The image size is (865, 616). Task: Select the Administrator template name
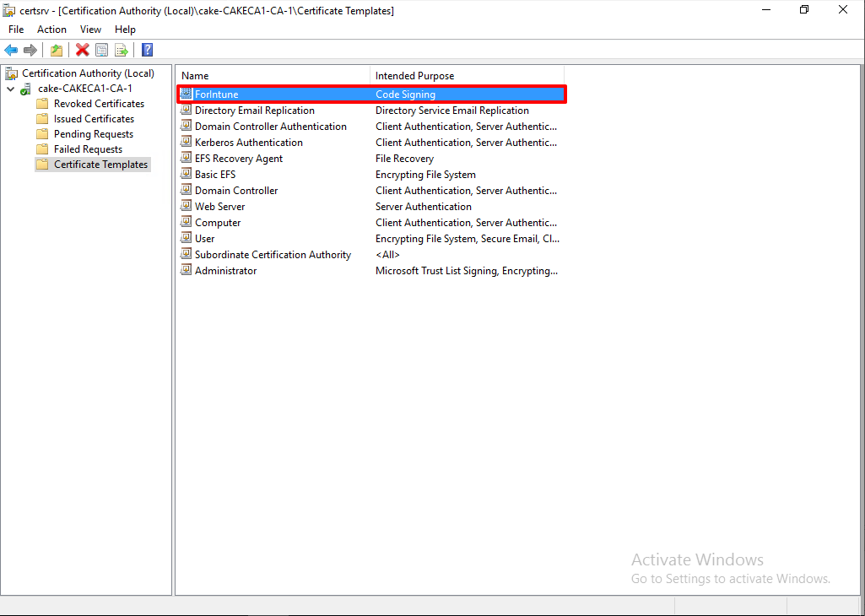[225, 270]
